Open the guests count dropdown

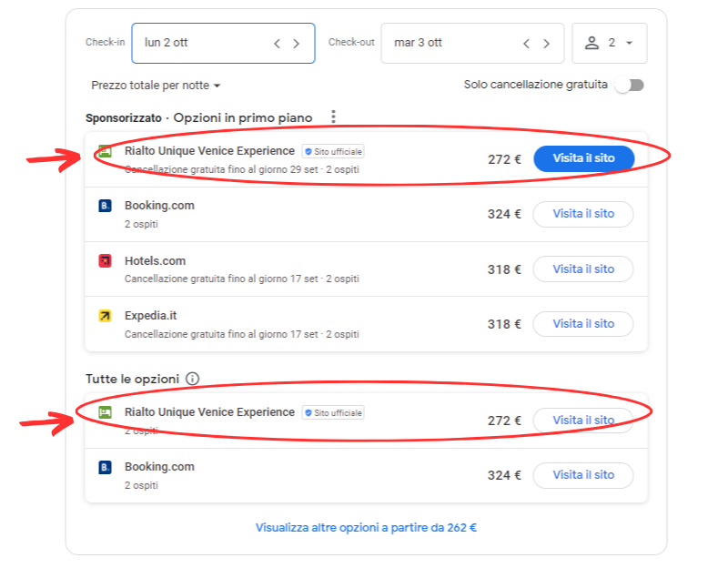[609, 43]
